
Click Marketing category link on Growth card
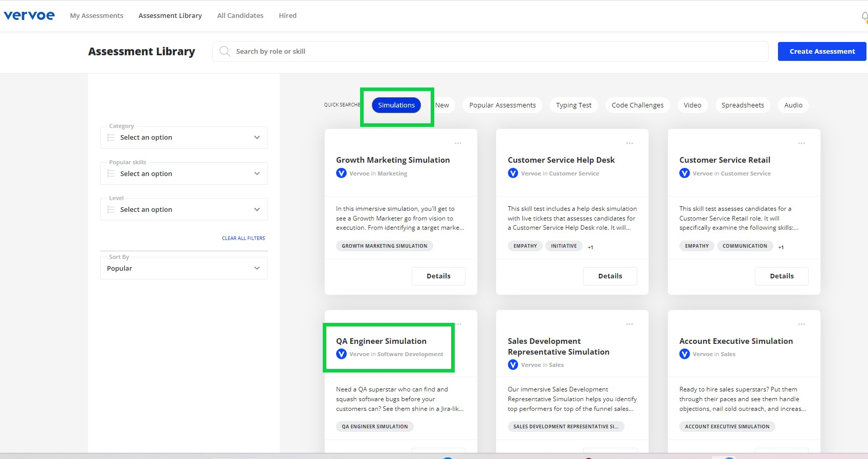coord(392,173)
